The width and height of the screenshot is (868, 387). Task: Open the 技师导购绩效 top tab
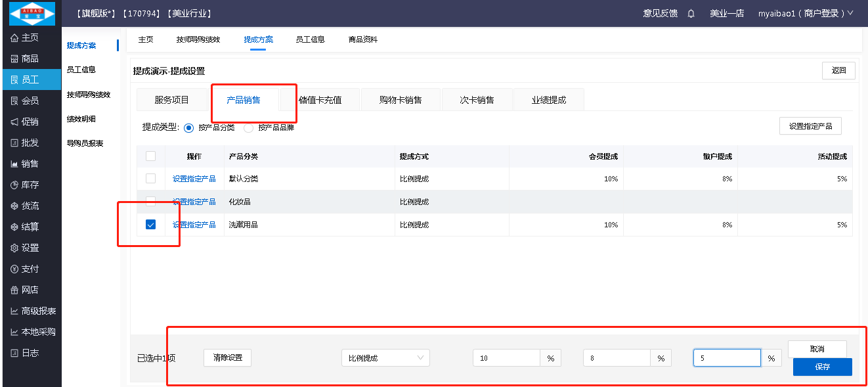pos(198,39)
